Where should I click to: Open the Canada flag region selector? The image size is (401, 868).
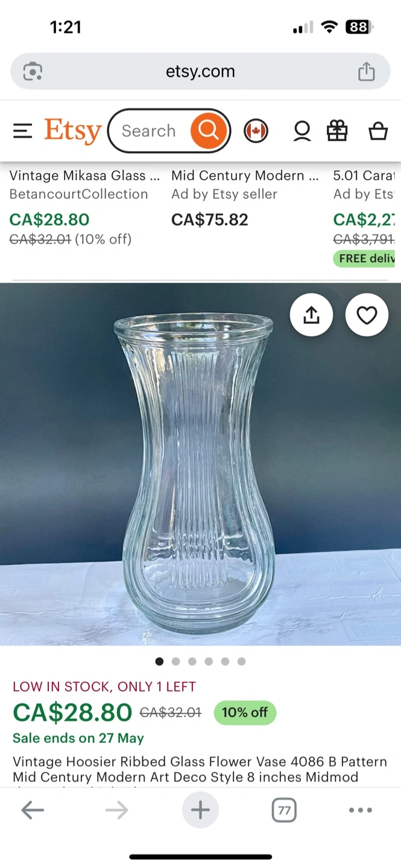pos(256,131)
